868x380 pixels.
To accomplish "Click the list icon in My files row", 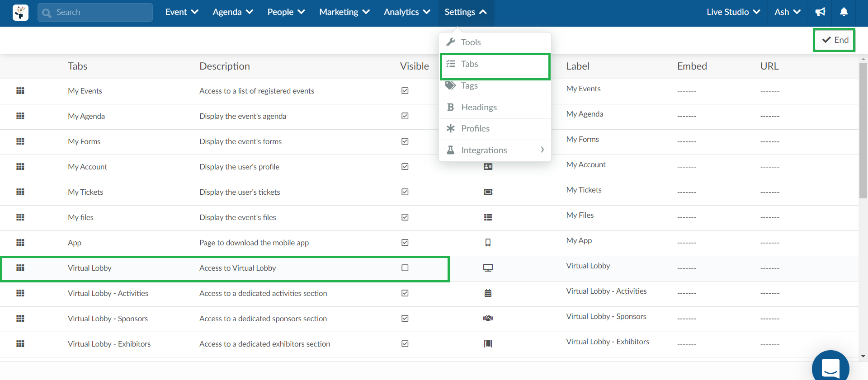I will pyautogui.click(x=488, y=217).
